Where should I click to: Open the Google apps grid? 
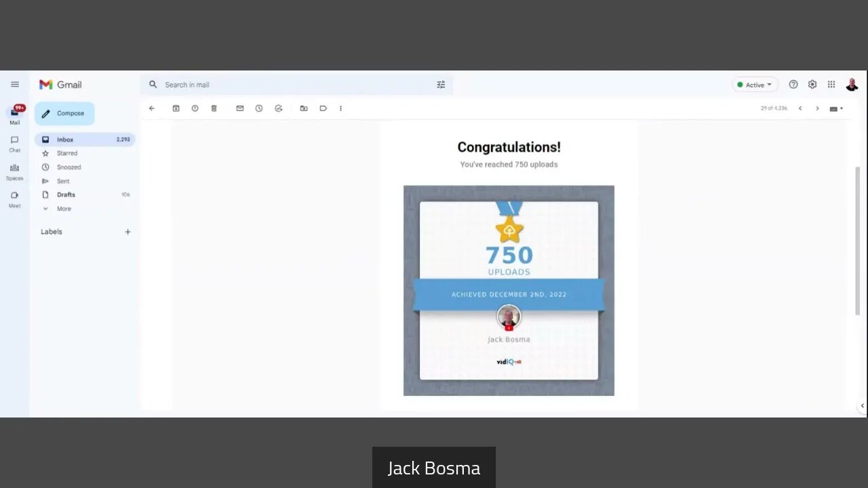[x=831, y=85]
